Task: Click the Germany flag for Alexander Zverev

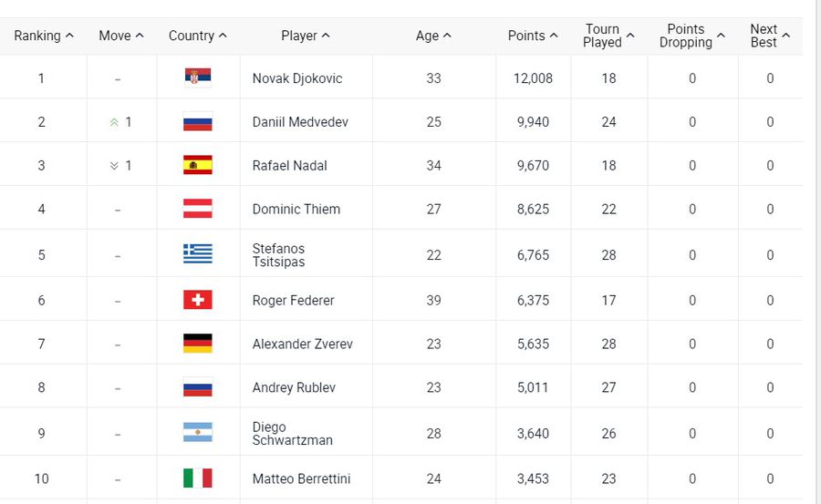Action: pos(198,344)
